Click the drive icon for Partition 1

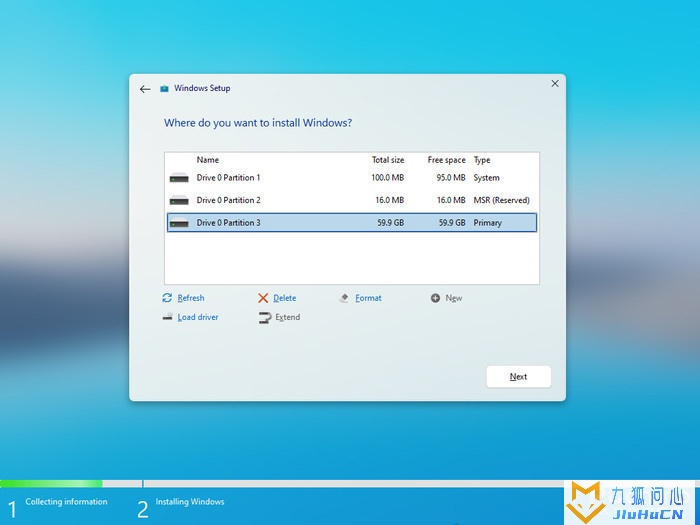(x=179, y=178)
